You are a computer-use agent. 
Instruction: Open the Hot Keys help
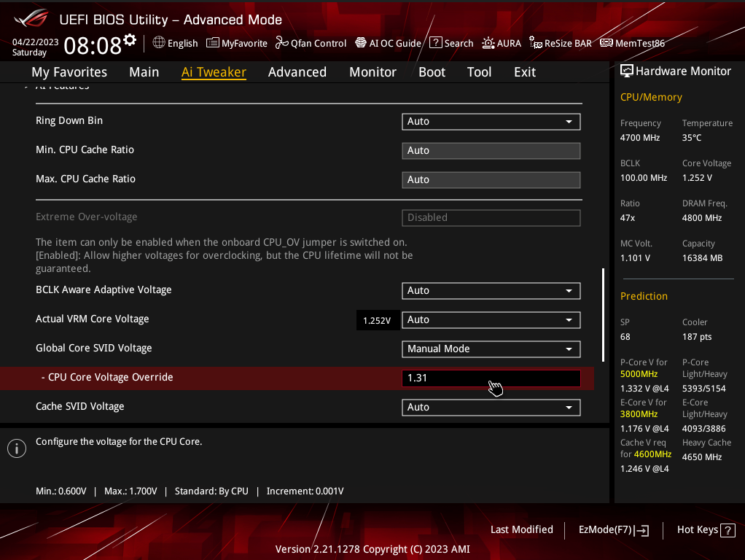click(706, 529)
